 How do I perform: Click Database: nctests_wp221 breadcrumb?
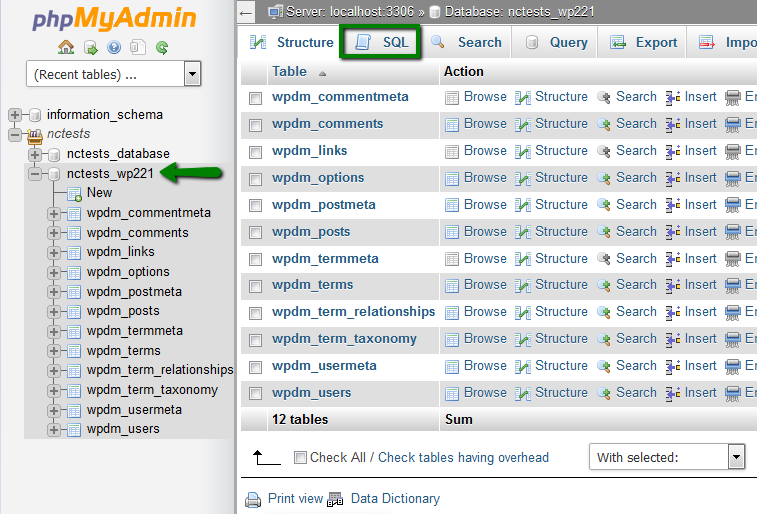pos(519,12)
